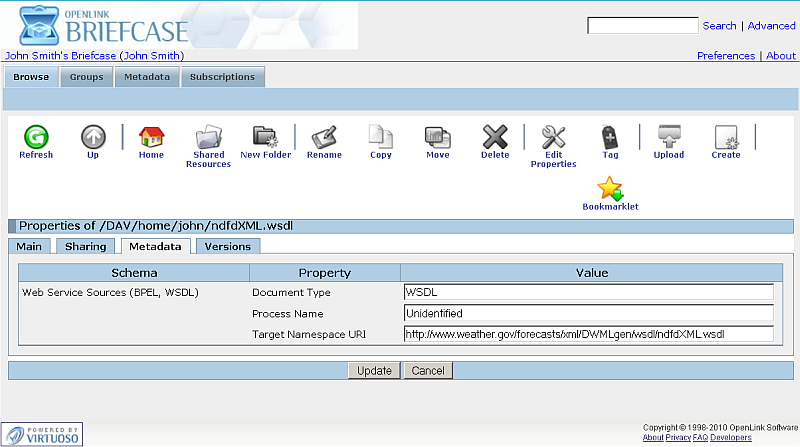800x447 pixels.
Task: Delete the selected resource
Action: pos(495,137)
